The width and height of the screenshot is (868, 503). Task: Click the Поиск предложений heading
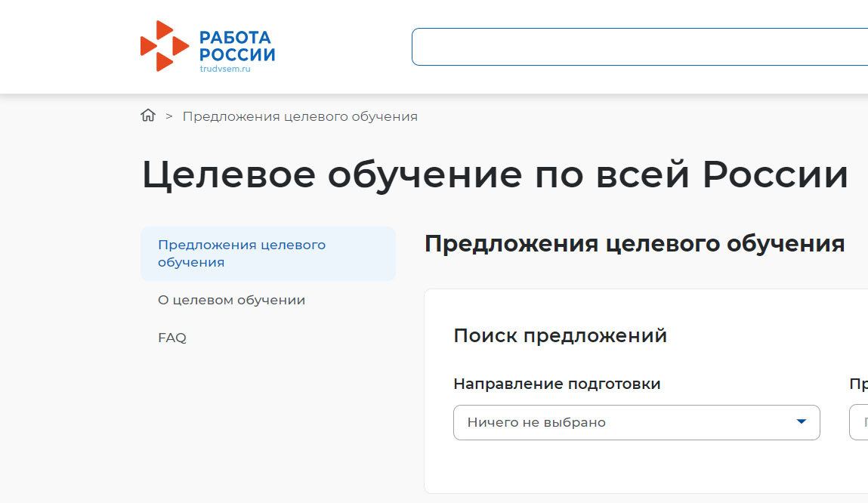pos(560,335)
